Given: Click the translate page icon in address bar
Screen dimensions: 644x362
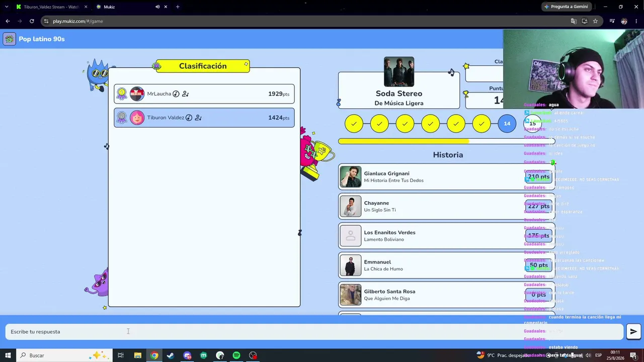Looking at the screenshot, I should [574, 21].
